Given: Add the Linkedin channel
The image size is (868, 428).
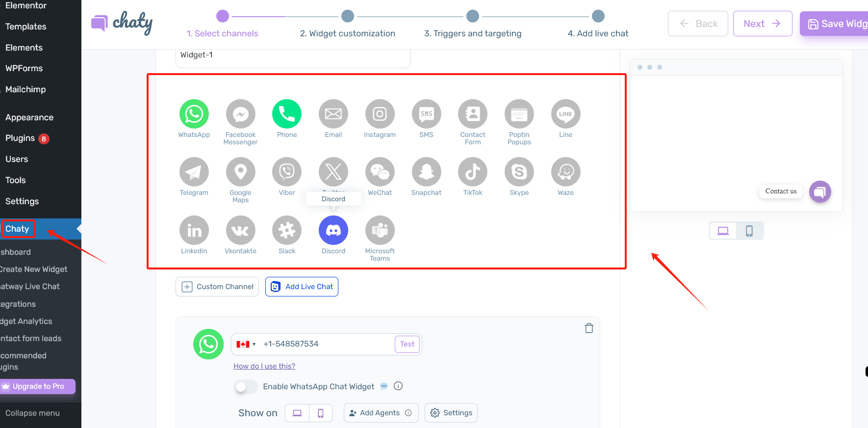Looking at the screenshot, I should [194, 230].
